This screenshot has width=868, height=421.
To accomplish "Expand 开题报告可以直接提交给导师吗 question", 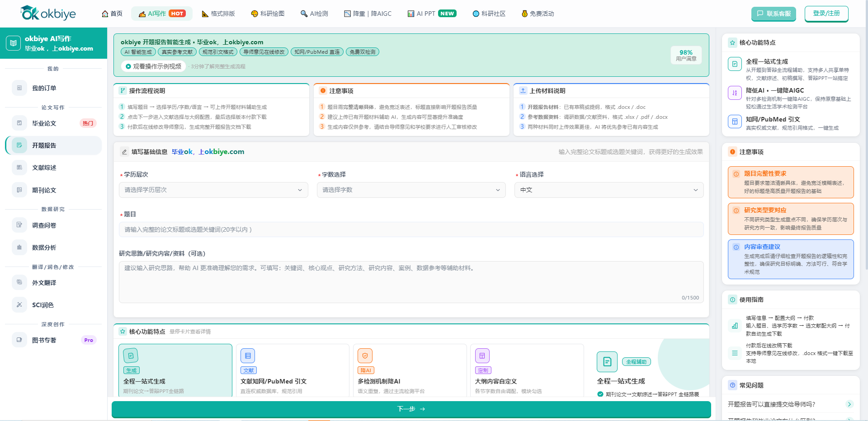I will click(791, 404).
